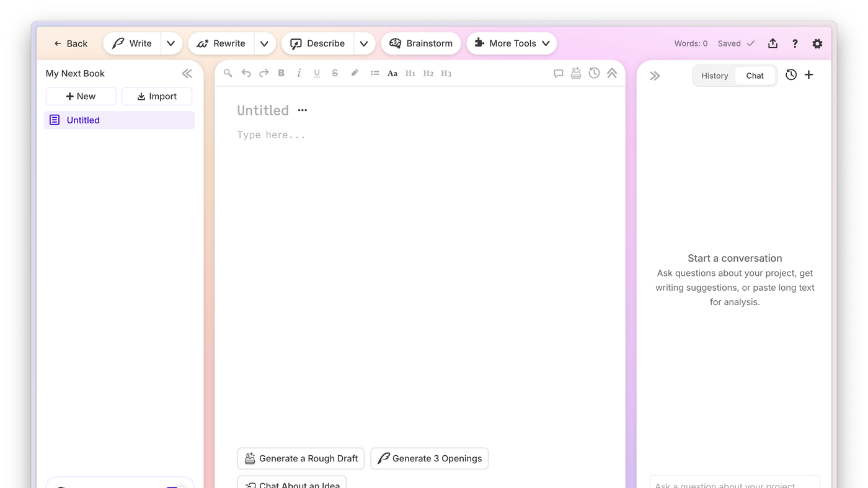
Task: Start a new chat with plus icon
Action: (x=809, y=75)
